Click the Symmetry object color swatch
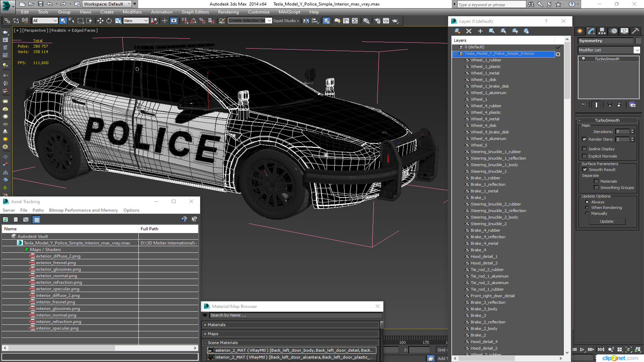Image resolution: width=644 pixels, height=362 pixels. [638, 41]
